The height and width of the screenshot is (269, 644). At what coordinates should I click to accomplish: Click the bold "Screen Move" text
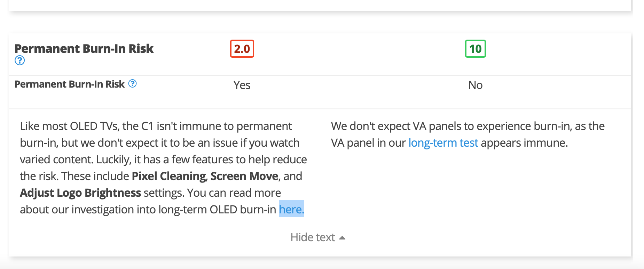[x=244, y=176]
